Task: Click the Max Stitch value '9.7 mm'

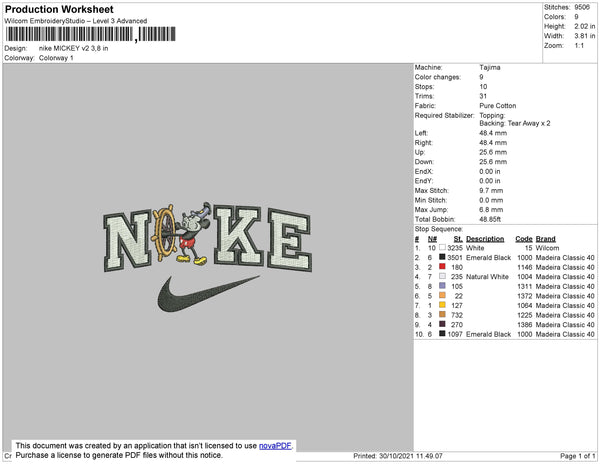Action: [x=491, y=190]
